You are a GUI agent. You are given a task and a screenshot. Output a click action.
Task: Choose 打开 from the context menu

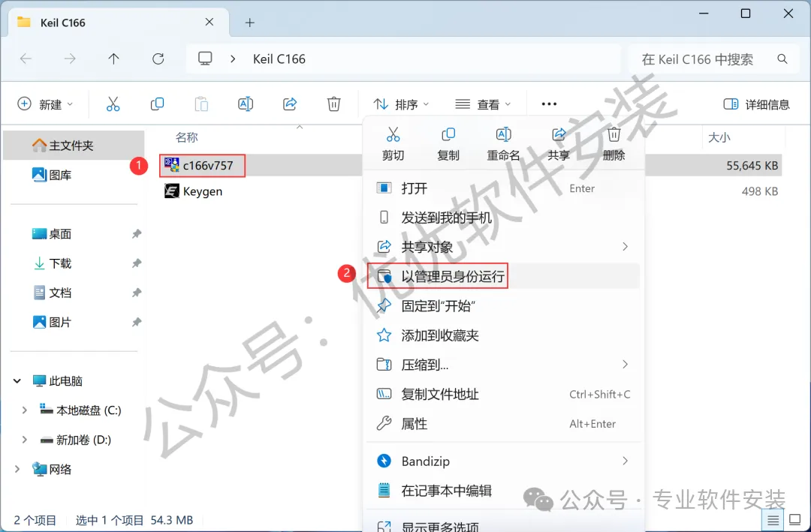click(503, 188)
